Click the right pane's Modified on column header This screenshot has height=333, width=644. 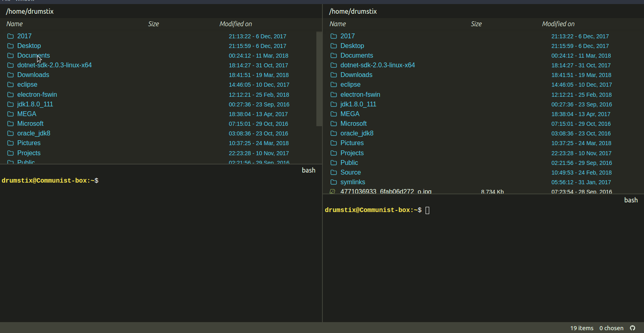click(558, 24)
